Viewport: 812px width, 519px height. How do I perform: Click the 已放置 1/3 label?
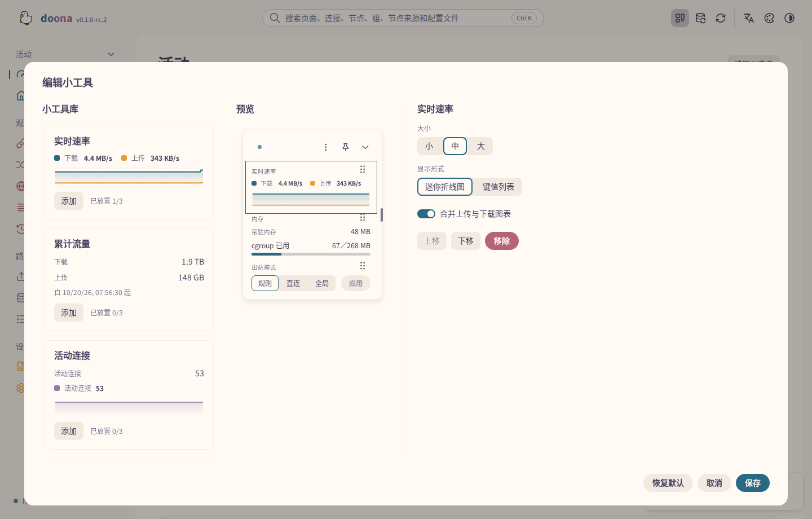107,201
